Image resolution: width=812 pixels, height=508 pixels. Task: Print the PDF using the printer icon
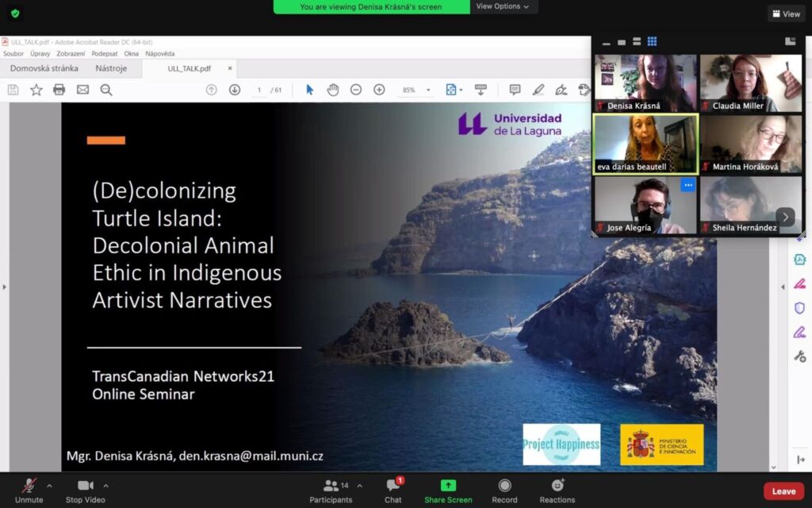point(59,90)
